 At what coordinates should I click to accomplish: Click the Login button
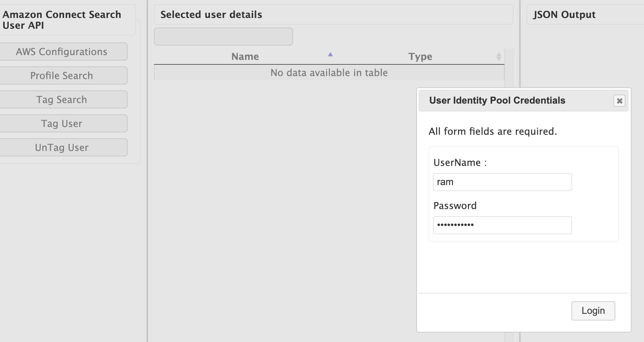(x=593, y=311)
